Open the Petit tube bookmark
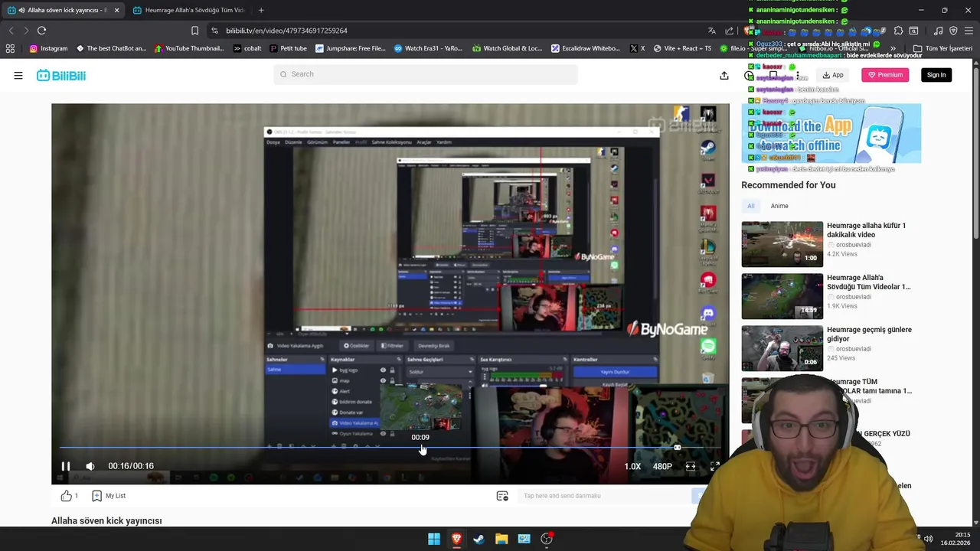980x551 pixels. (289, 48)
